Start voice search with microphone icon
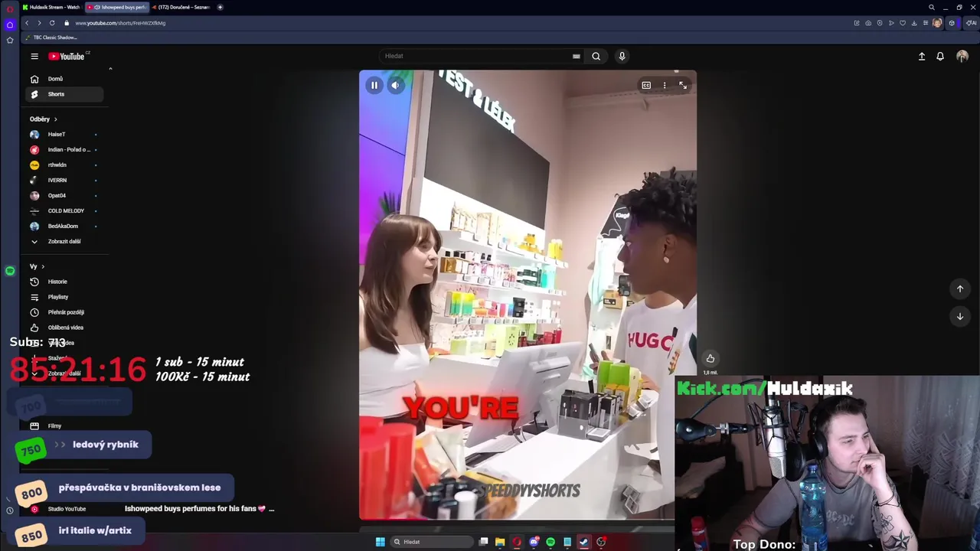This screenshot has height=551, width=980. [622, 56]
